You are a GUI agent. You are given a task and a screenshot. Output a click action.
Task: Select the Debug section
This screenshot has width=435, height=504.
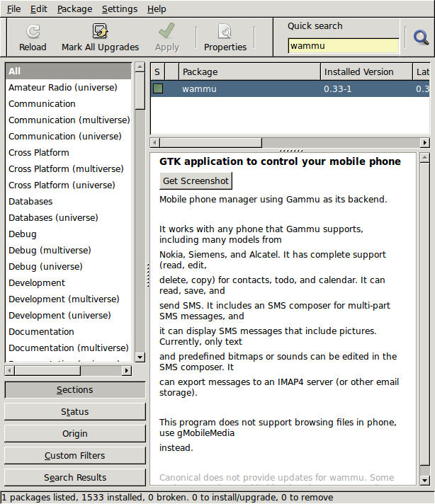[69, 234]
